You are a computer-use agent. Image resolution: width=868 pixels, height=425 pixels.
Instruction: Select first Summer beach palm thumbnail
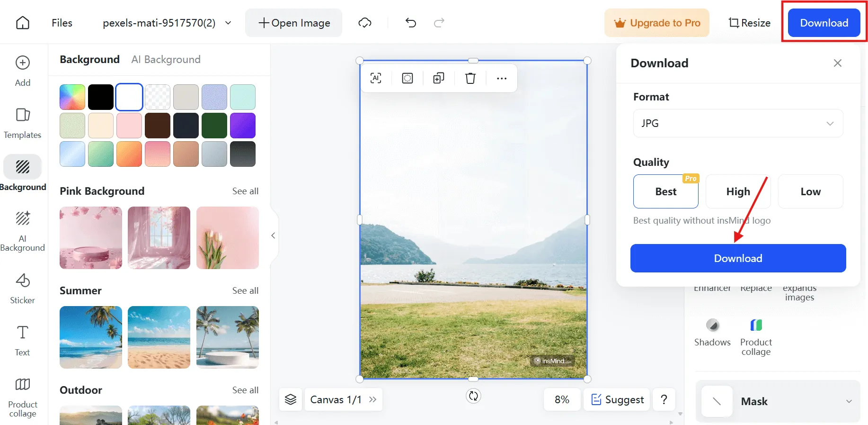[x=91, y=337]
